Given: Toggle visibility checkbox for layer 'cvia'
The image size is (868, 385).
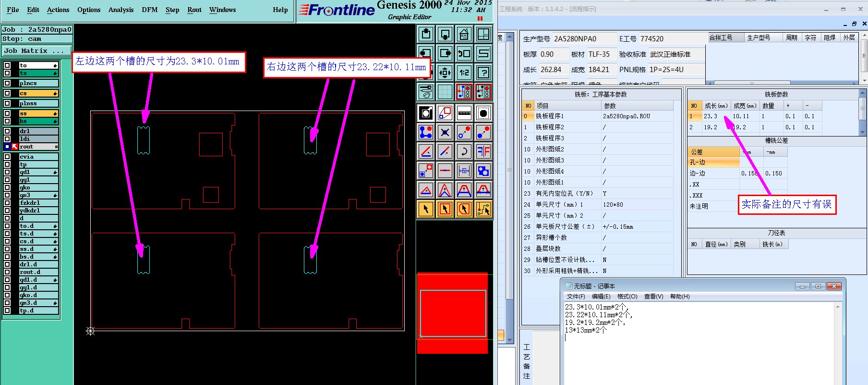Looking at the screenshot, I should (x=7, y=157).
